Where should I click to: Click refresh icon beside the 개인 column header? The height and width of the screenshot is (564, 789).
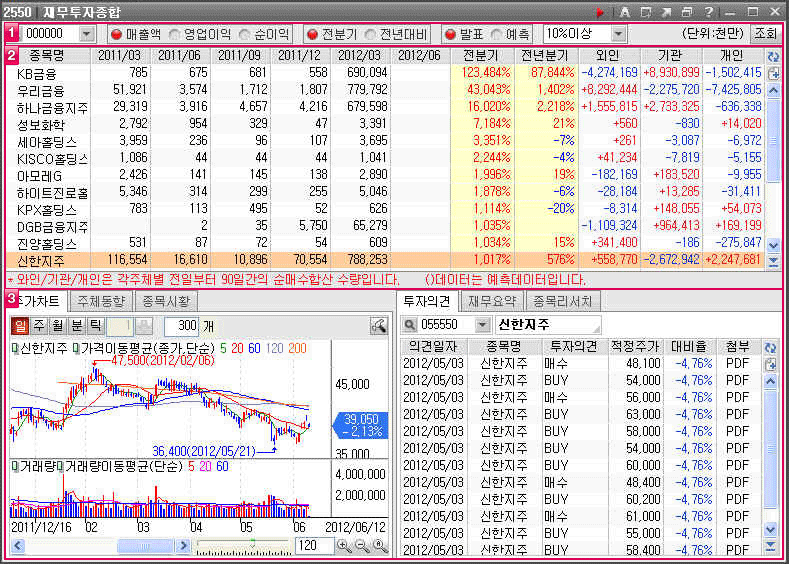(x=773, y=56)
